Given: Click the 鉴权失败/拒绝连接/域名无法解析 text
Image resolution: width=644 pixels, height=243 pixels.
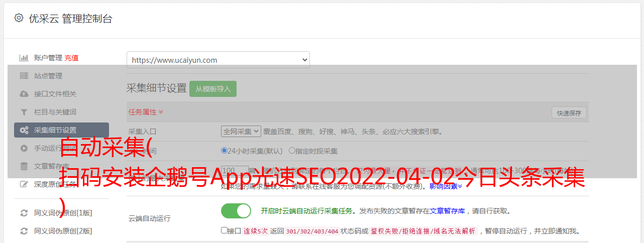Looking at the screenshot, I should coord(423,231).
